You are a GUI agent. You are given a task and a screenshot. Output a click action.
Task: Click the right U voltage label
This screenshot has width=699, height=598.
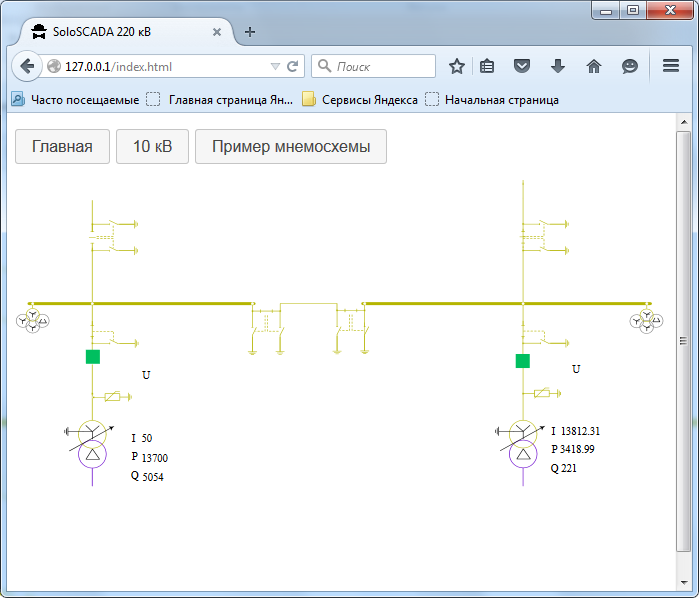[x=576, y=369]
